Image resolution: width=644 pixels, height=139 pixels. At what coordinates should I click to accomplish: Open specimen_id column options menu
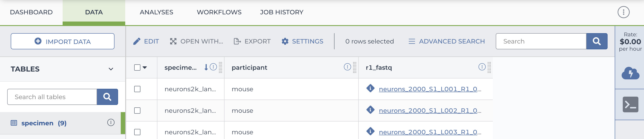pyautogui.click(x=213, y=67)
